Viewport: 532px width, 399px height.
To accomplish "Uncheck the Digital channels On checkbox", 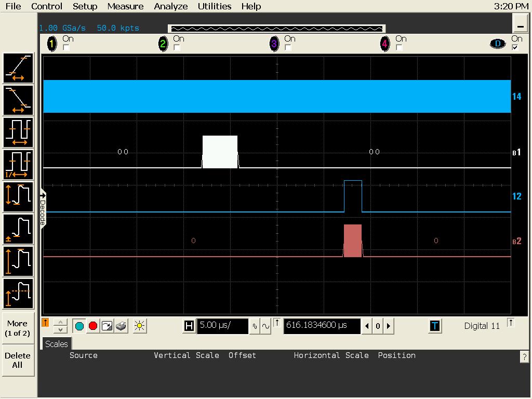I will (515, 48).
